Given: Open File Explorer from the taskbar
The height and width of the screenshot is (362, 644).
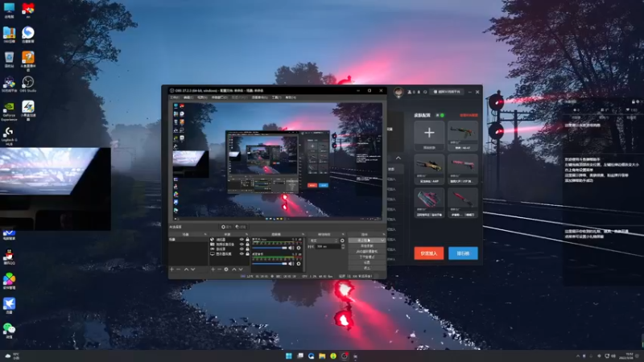Looking at the screenshot, I should pyautogui.click(x=322, y=356).
